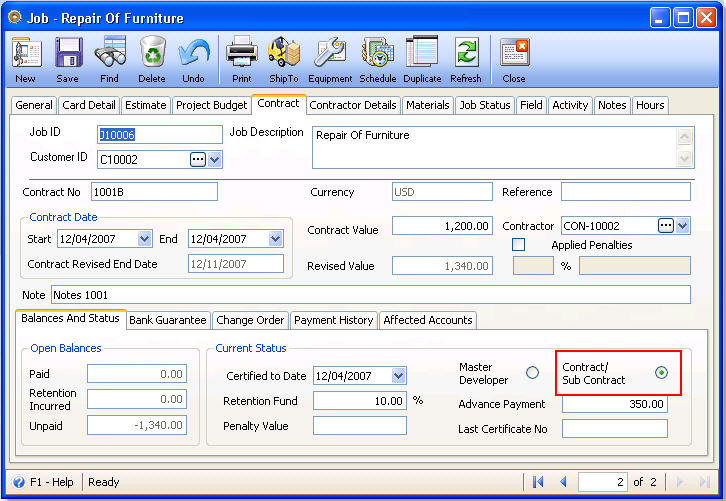Image resolution: width=726 pixels, height=501 pixels.
Task: Open Find with the binoculars icon
Action: click(x=110, y=52)
